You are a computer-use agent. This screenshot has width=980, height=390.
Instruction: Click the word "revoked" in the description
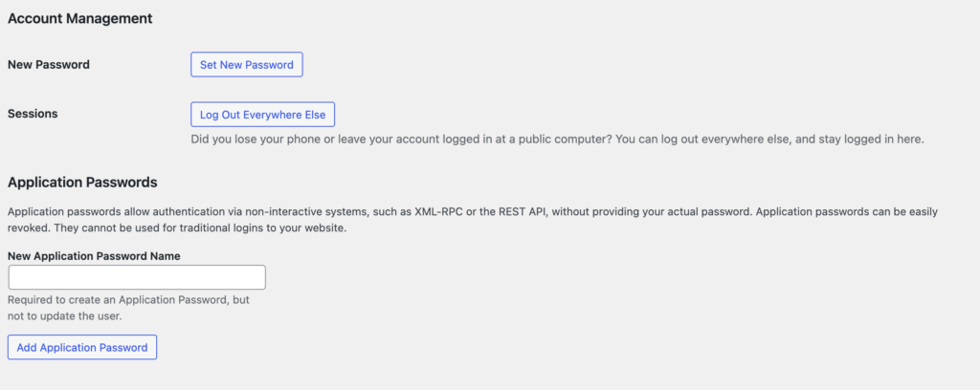click(x=30, y=228)
